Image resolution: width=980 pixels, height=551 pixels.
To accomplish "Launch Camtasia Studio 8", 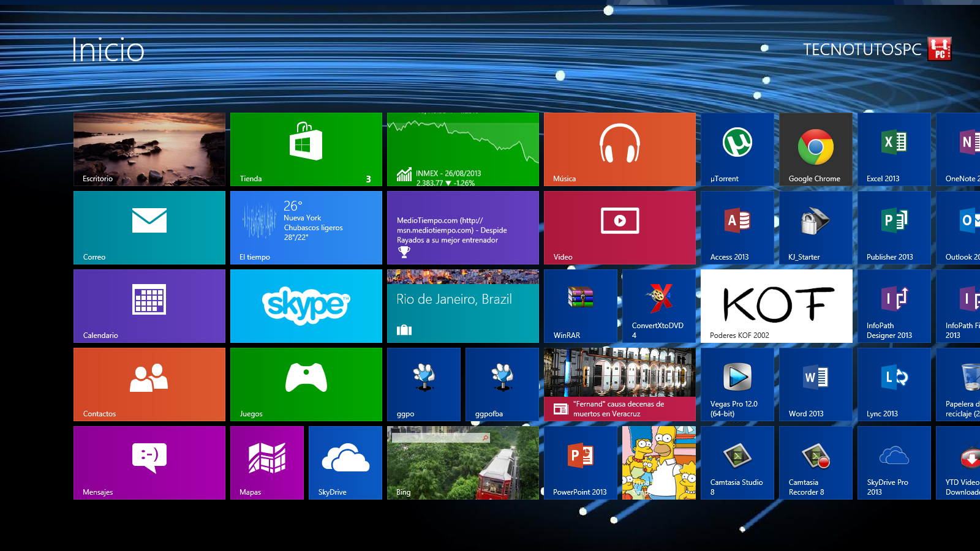I will tap(737, 462).
